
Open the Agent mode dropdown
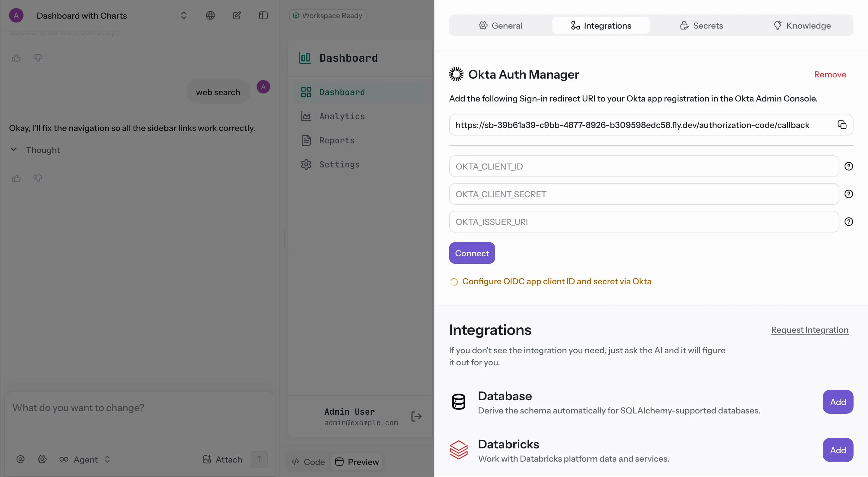pyautogui.click(x=85, y=460)
